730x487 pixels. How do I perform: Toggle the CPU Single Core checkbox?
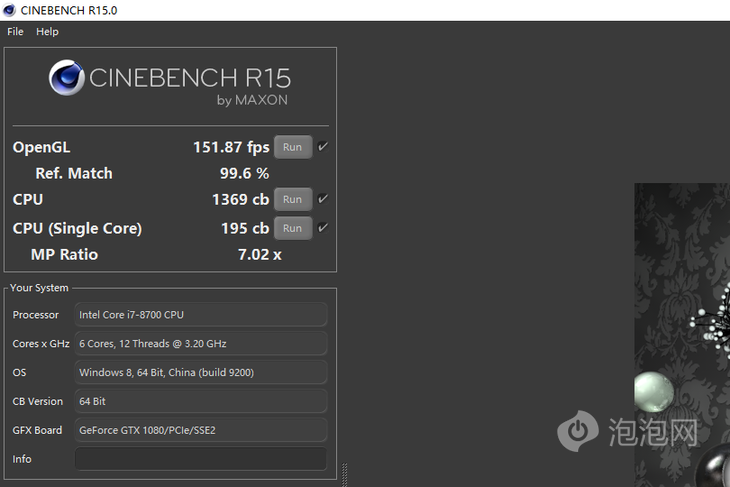pos(323,228)
